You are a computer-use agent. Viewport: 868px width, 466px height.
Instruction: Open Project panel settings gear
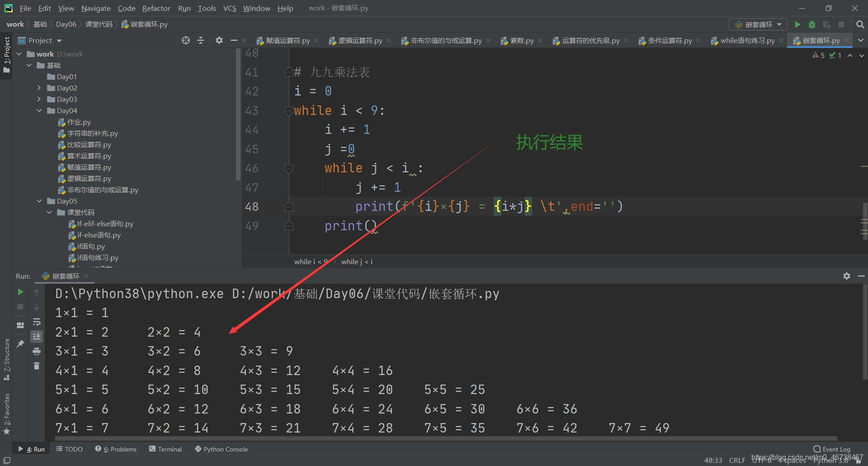[x=219, y=41]
